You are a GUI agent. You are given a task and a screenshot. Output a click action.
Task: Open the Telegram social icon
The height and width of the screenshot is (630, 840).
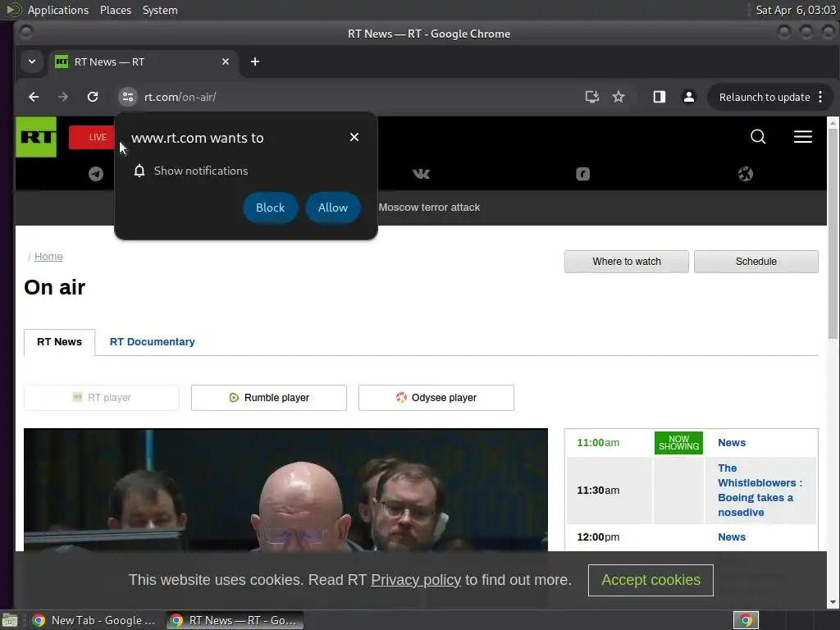pyautogui.click(x=96, y=174)
